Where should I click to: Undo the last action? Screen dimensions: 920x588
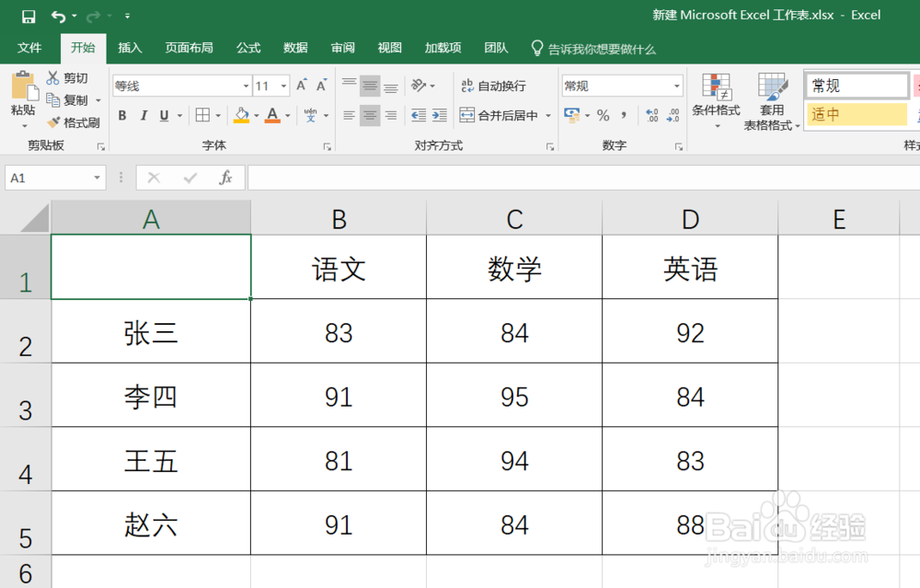(58, 17)
